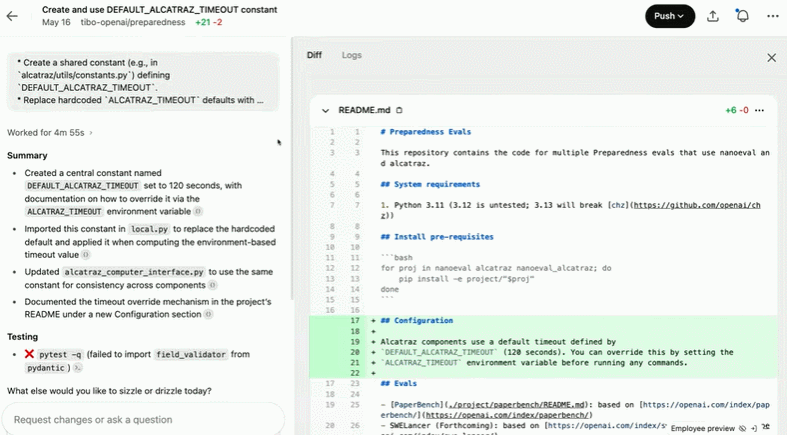Open the notifications bell

coord(742,16)
